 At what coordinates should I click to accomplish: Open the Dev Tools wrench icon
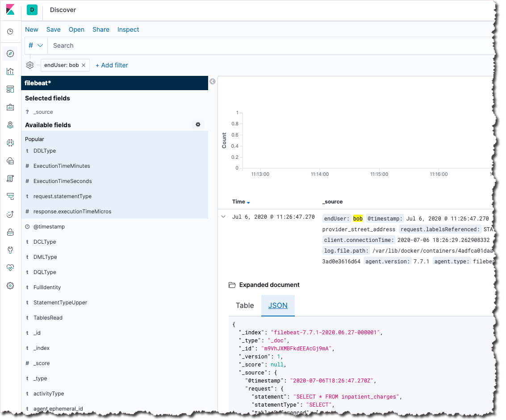point(10,250)
